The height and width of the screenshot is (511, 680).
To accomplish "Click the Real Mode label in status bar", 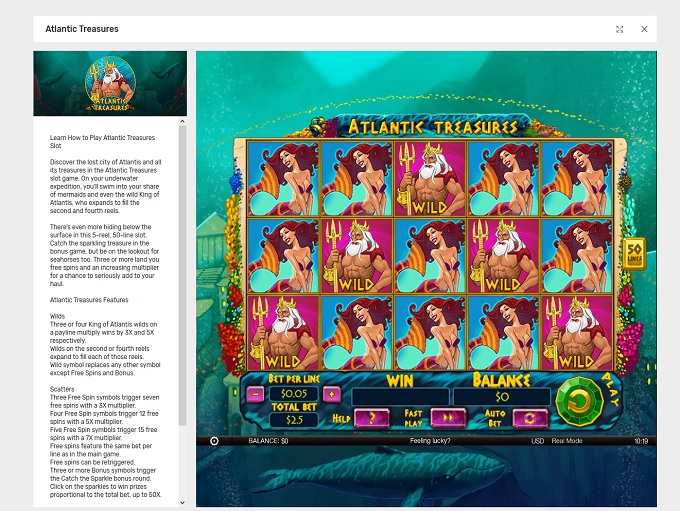I will (568, 441).
